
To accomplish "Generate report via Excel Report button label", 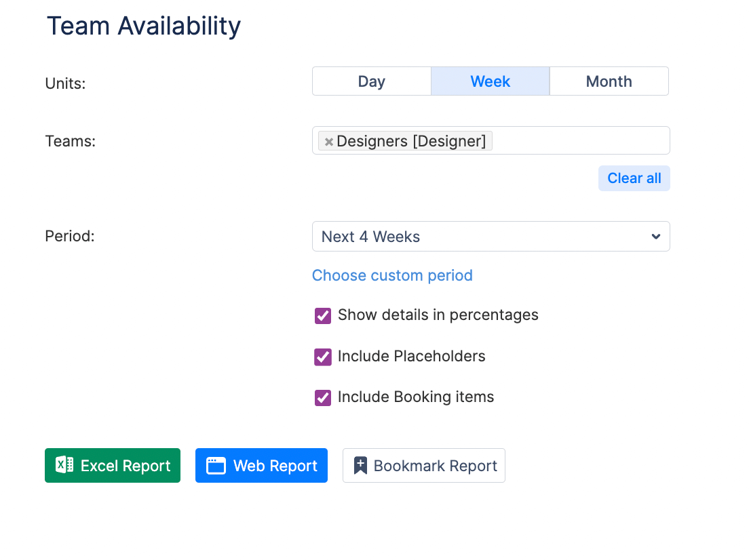I will tap(126, 466).
